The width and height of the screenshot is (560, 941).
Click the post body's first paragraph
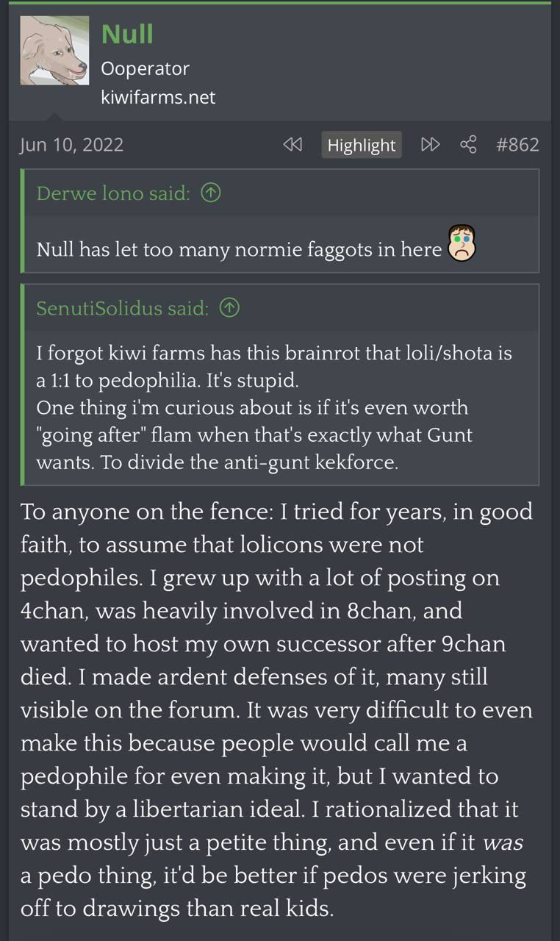point(277,710)
